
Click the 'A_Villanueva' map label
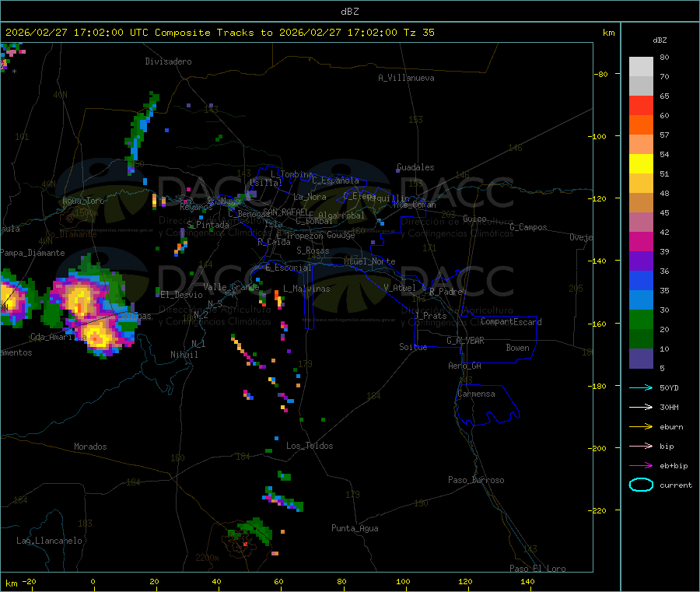click(x=406, y=78)
